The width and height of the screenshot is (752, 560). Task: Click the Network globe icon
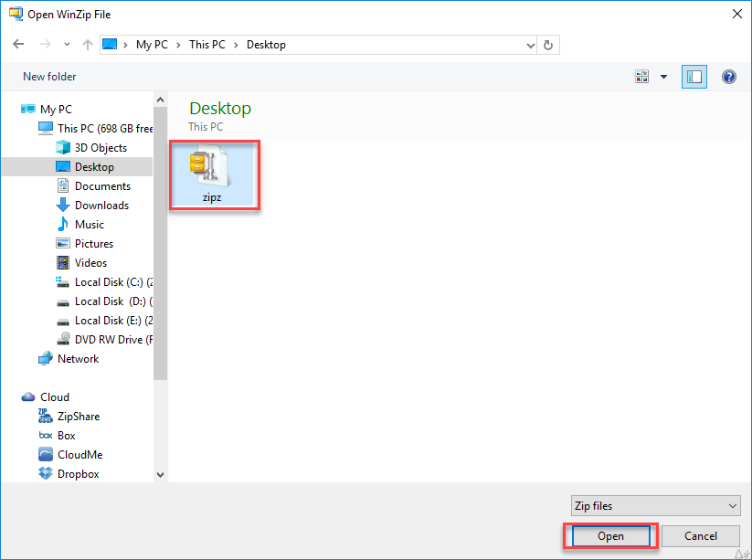tap(46, 358)
